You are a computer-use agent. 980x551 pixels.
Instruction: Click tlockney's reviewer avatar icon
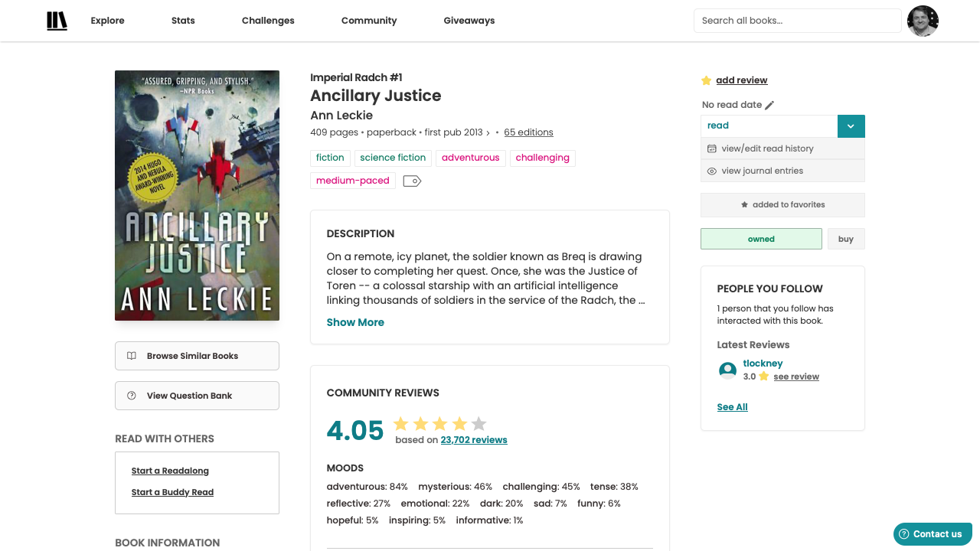click(x=727, y=370)
